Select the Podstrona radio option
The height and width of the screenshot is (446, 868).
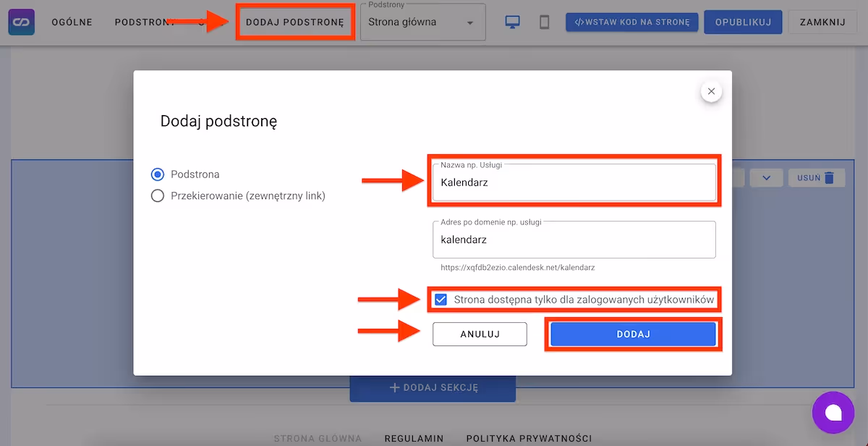pyautogui.click(x=158, y=174)
